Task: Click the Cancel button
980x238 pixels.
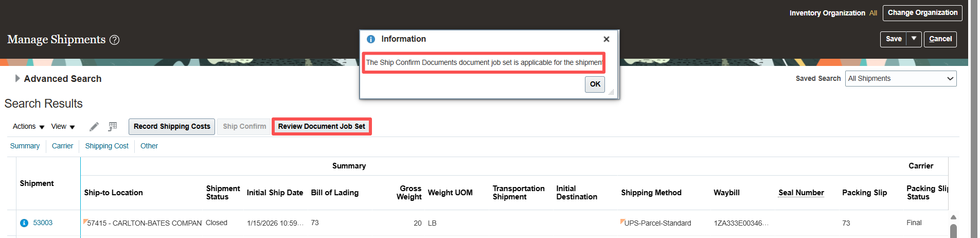Action: pyautogui.click(x=940, y=39)
